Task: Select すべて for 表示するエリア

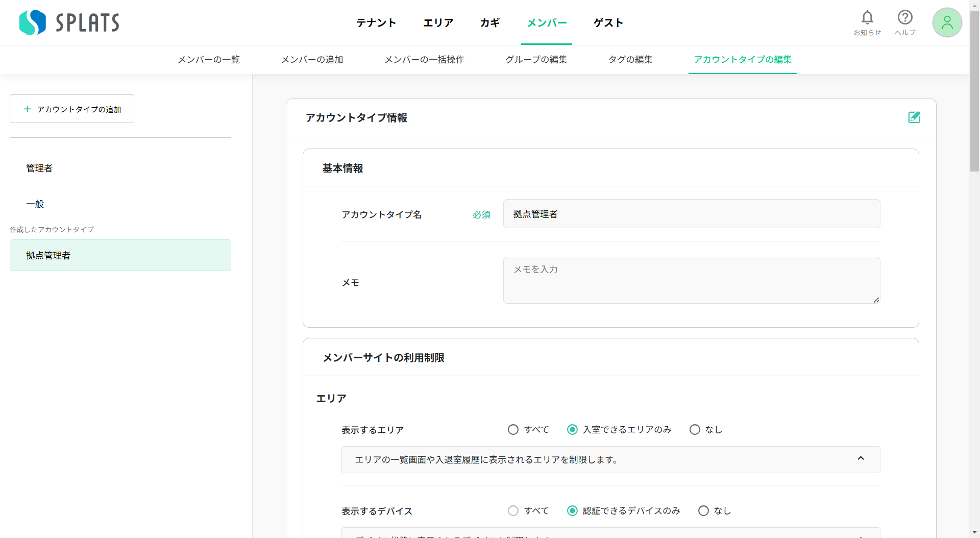Action: tap(513, 429)
